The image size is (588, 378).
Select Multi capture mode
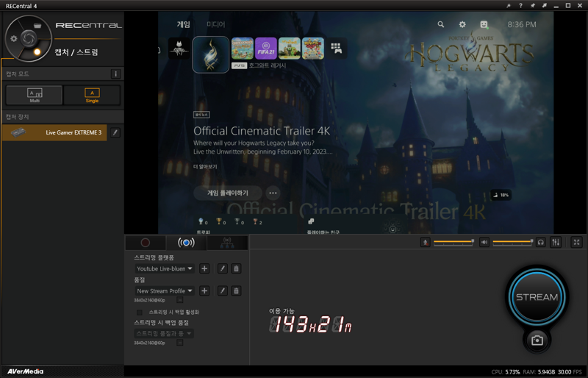click(35, 95)
